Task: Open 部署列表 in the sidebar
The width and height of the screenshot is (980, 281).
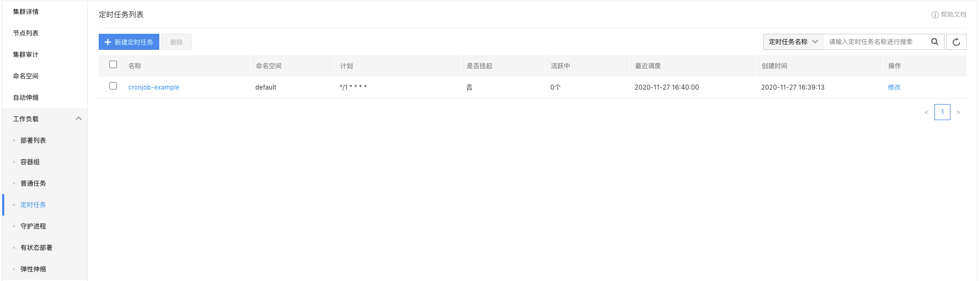Action: click(33, 140)
